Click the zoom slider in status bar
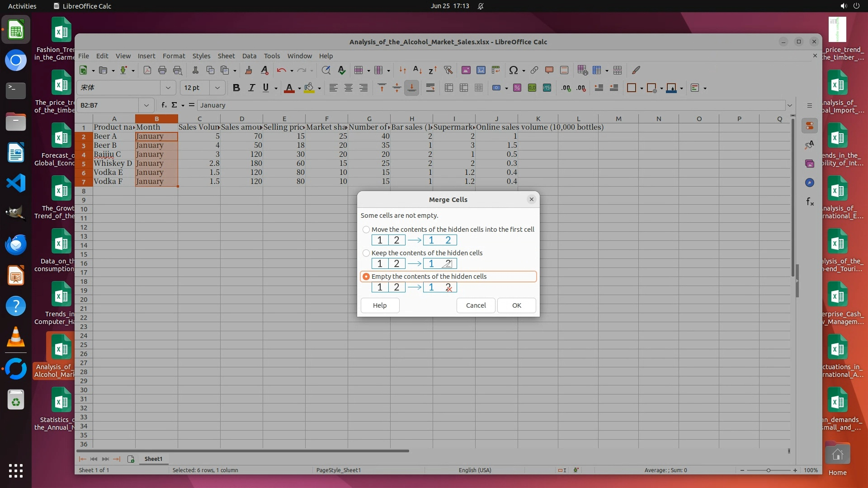 768,470
